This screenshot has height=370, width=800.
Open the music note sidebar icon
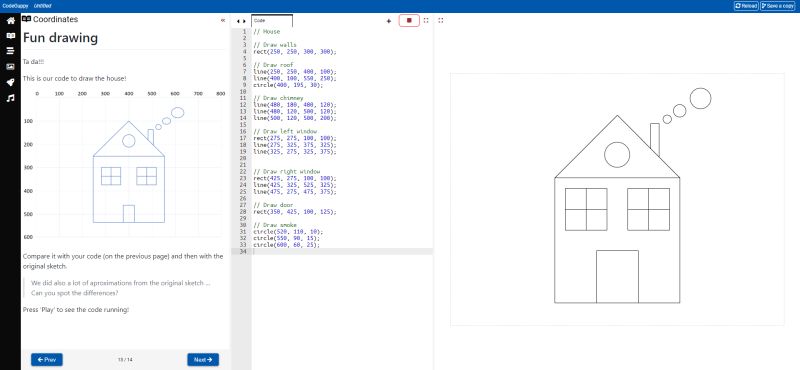tap(10, 98)
